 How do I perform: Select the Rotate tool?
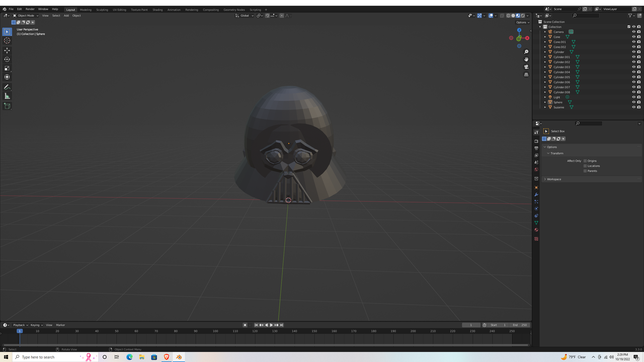7,59
